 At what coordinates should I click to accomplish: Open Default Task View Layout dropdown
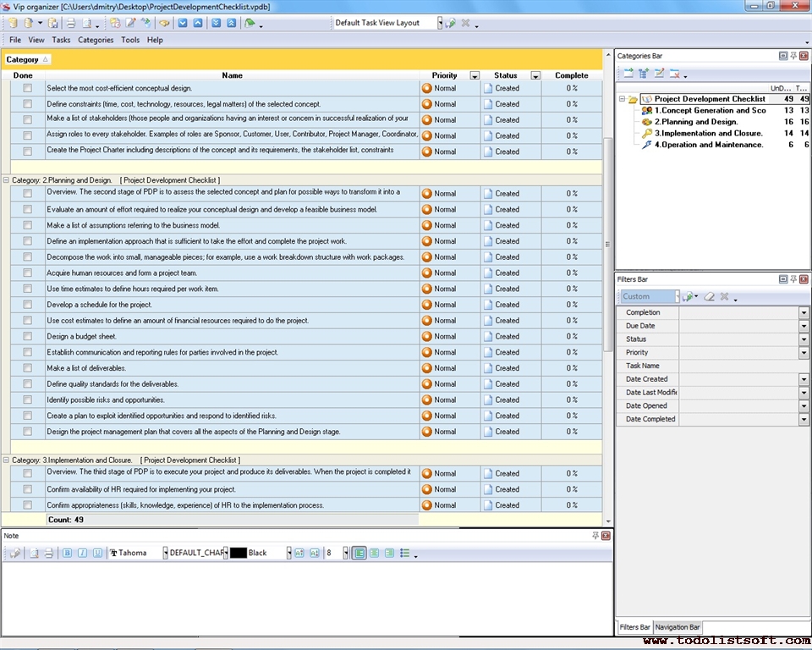[440, 23]
